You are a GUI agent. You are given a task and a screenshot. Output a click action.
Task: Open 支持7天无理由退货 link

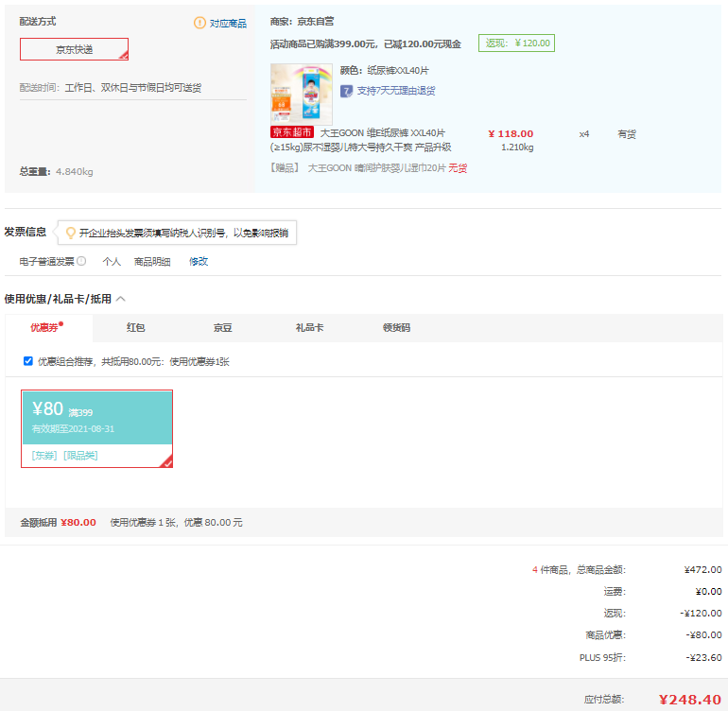396,91
